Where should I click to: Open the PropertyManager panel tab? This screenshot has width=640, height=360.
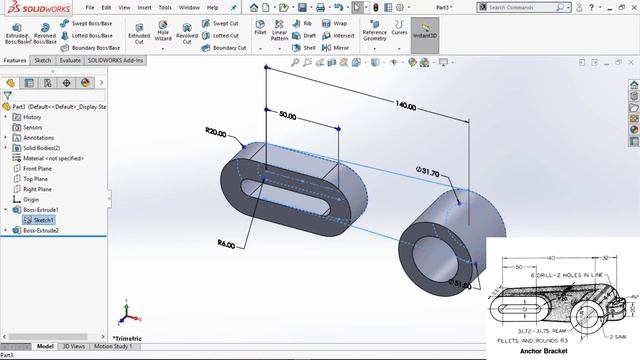coord(29,83)
